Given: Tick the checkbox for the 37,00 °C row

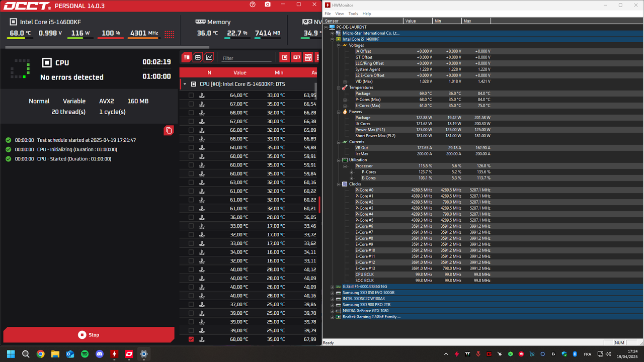Looking at the screenshot, I should tap(191, 304).
